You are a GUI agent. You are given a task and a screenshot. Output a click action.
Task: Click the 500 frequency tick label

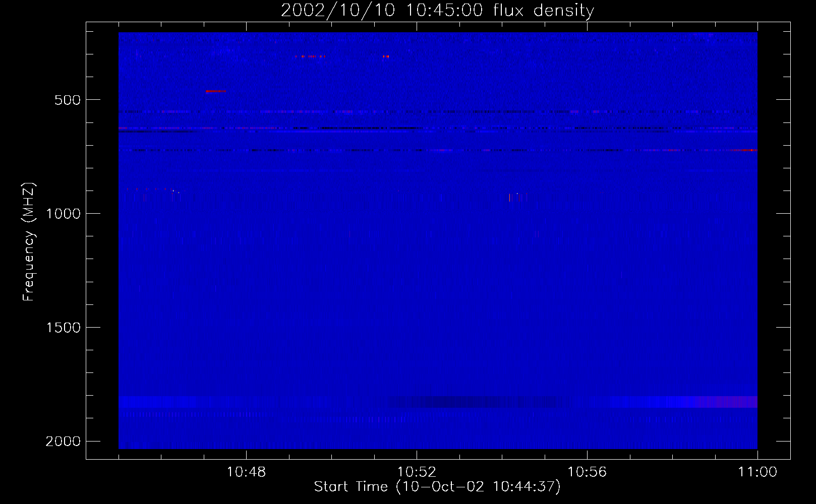coord(68,100)
